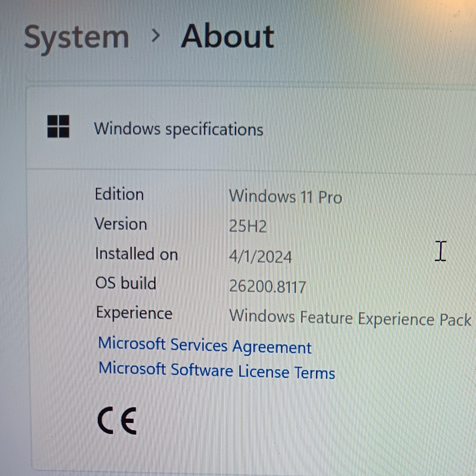Screen dimensions: 476x476
Task: Select Windows Feature Experience Pack text
Action: tap(350, 318)
